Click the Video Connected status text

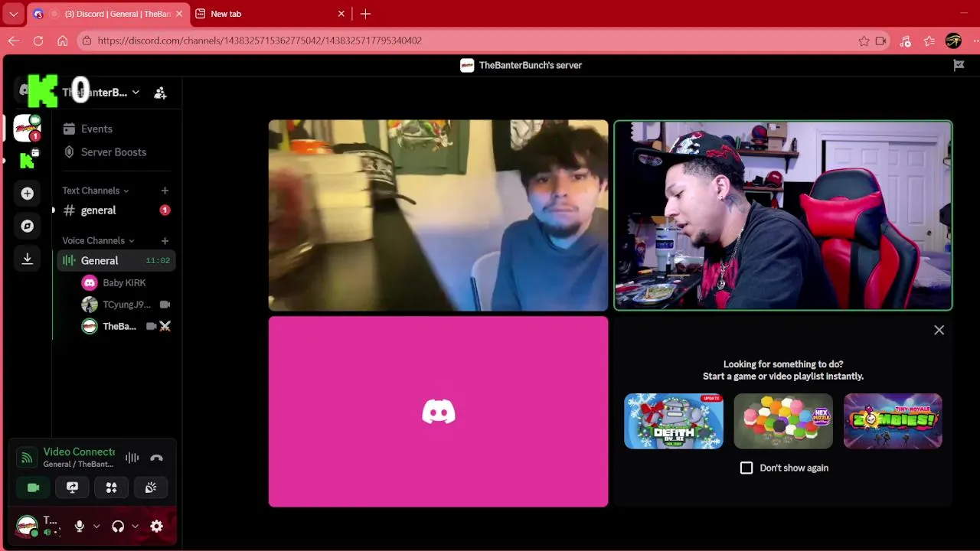(79, 452)
